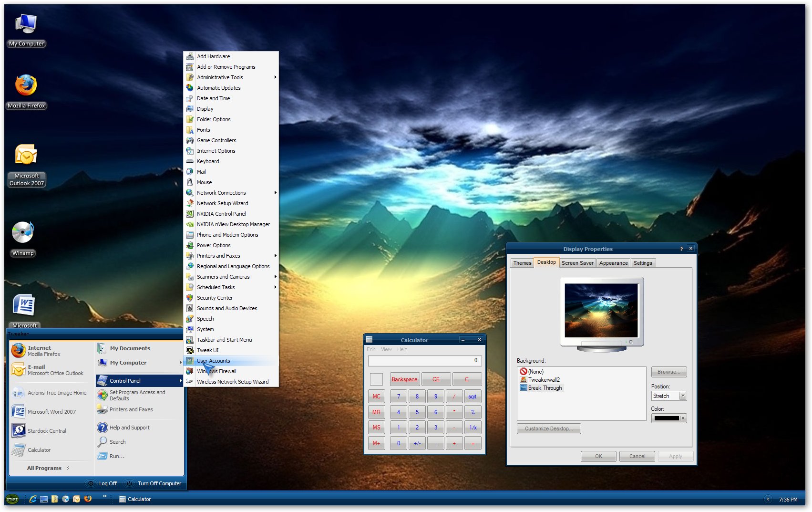Click the Start button on taskbar
The image size is (812, 512).
point(12,499)
